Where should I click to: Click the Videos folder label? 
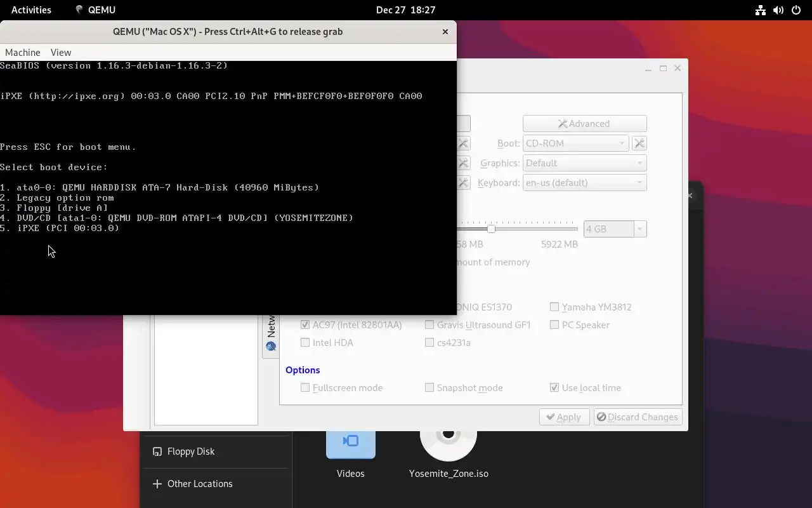point(351,474)
